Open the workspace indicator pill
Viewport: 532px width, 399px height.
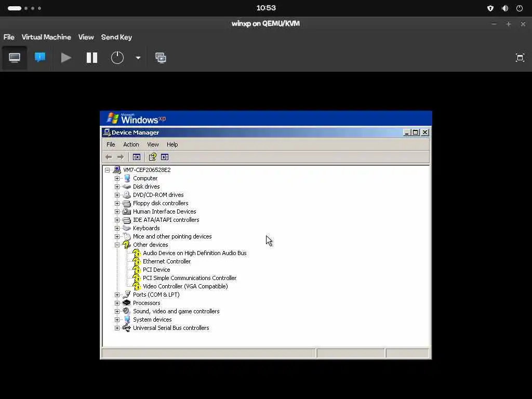point(15,8)
